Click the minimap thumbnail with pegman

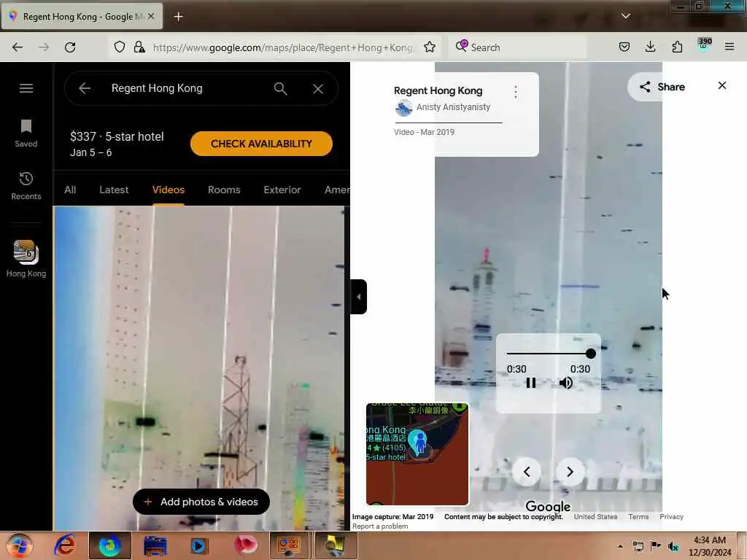click(417, 454)
